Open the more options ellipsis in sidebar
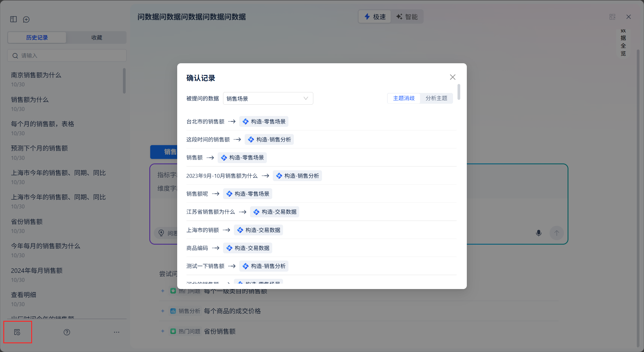The image size is (644, 352). coord(117,332)
